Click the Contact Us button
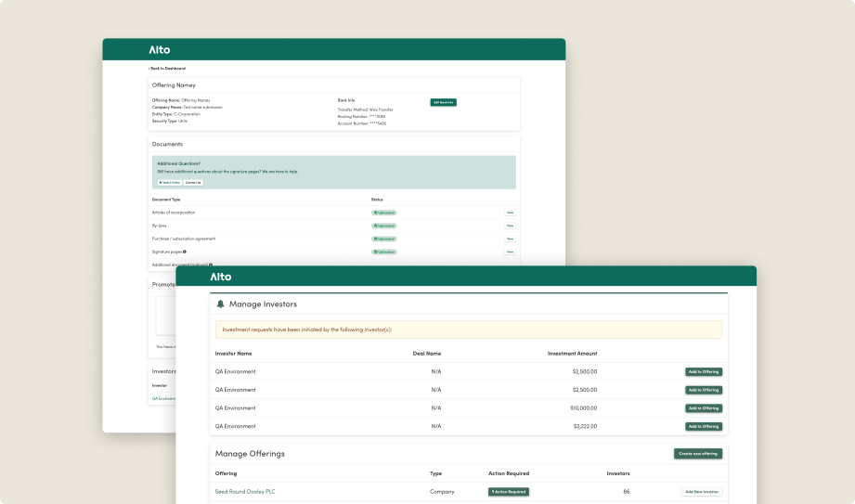Viewport: 855px width, 504px height. (193, 182)
